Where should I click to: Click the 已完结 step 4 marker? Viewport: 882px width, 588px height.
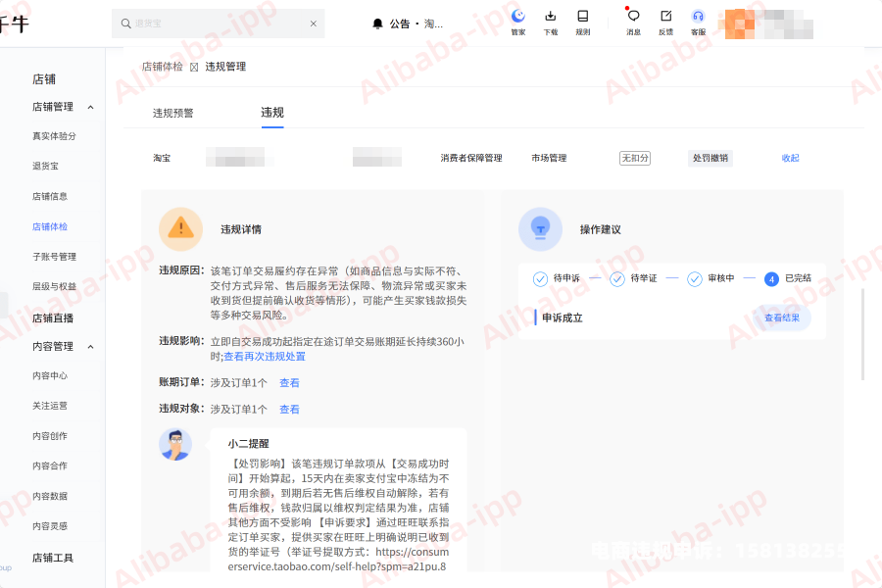click(x=771, y=279)
